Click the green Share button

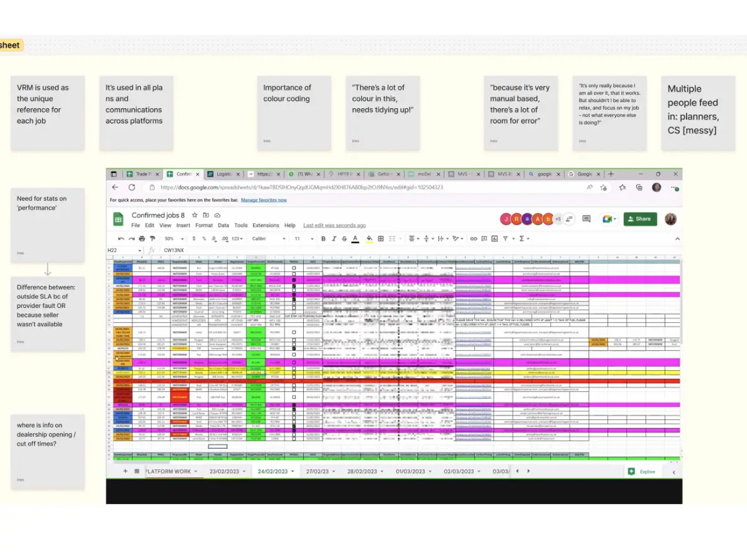click(x=641, y=219)
